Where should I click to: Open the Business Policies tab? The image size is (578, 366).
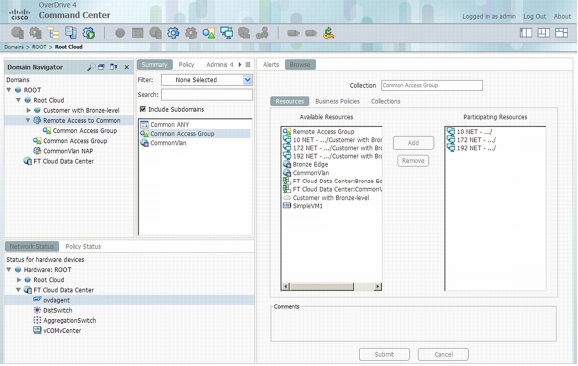tap(337, 101)
